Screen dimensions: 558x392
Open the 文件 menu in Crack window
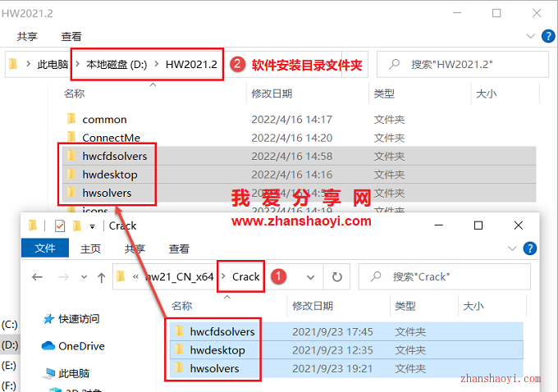45,248
